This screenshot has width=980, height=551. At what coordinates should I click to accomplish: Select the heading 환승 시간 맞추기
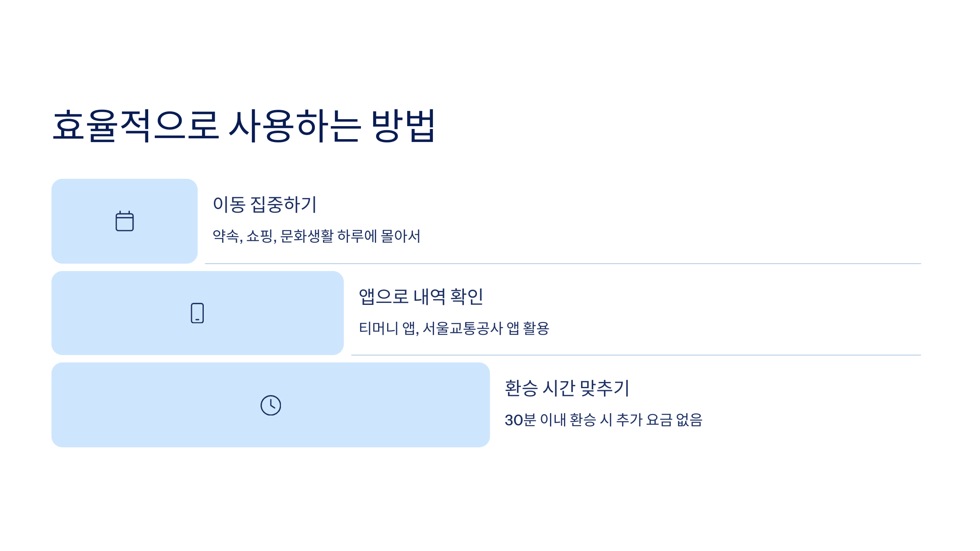[567, 388]
